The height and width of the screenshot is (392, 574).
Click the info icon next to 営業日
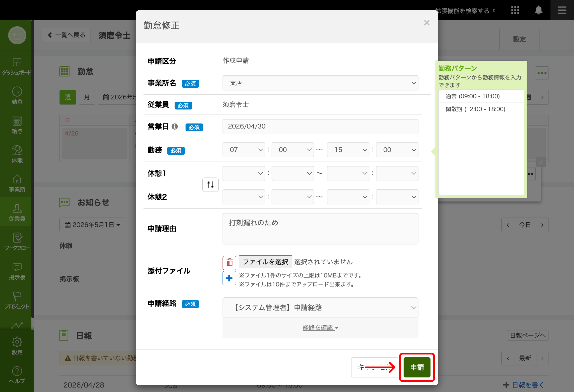[x=175, y=127]
